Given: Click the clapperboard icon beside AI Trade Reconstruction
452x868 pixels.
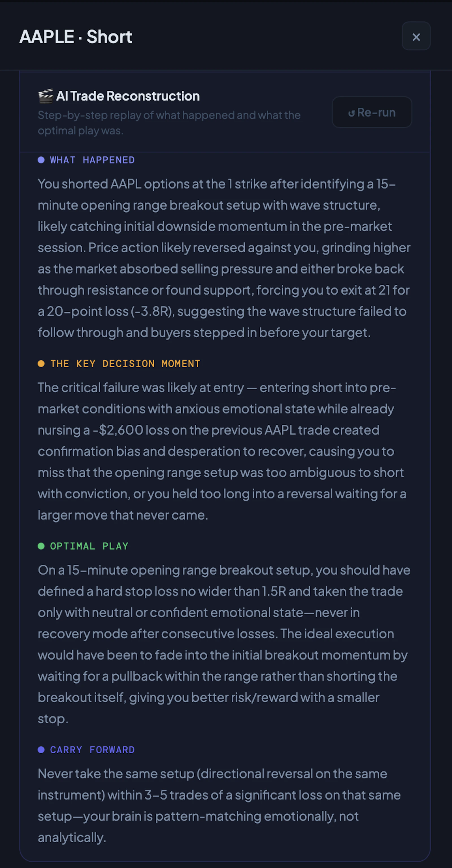Looking at the screenshot, I should tap(45, 96).
